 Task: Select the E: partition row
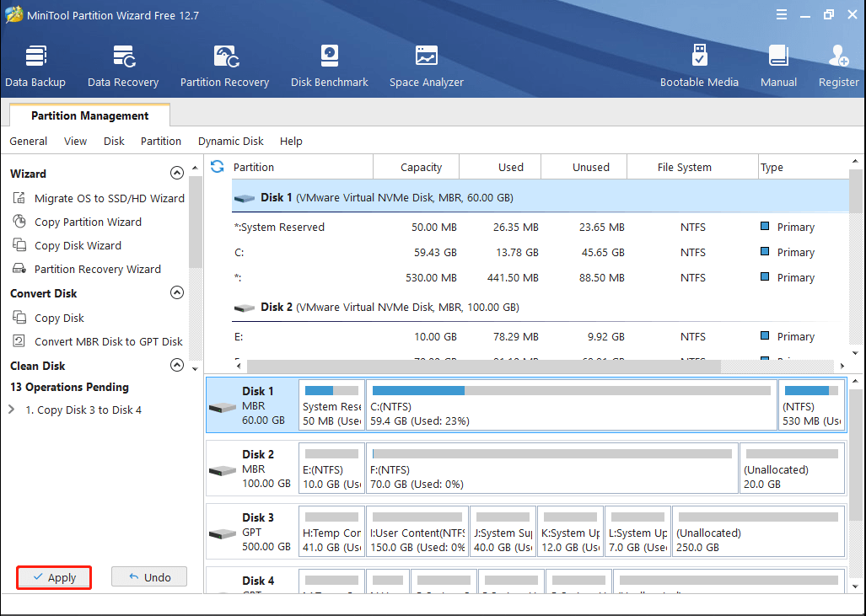pyautogui.click(x=541, y=336)
